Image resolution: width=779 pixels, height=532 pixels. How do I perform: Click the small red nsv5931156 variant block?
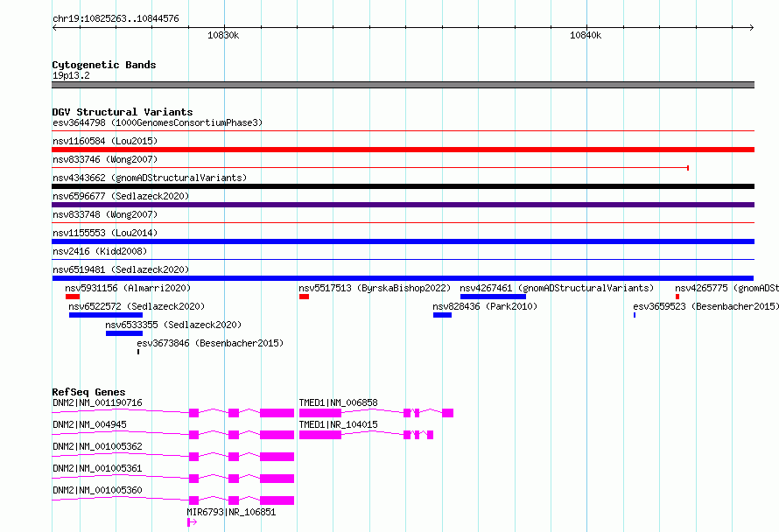click(x=73, y=297)
